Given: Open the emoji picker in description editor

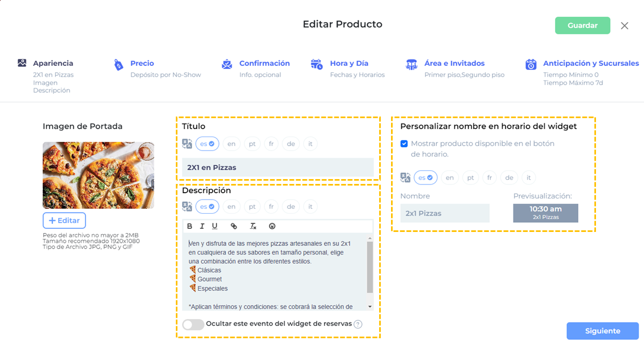Looking at the screenshot, I should click(x=272, y=226).
